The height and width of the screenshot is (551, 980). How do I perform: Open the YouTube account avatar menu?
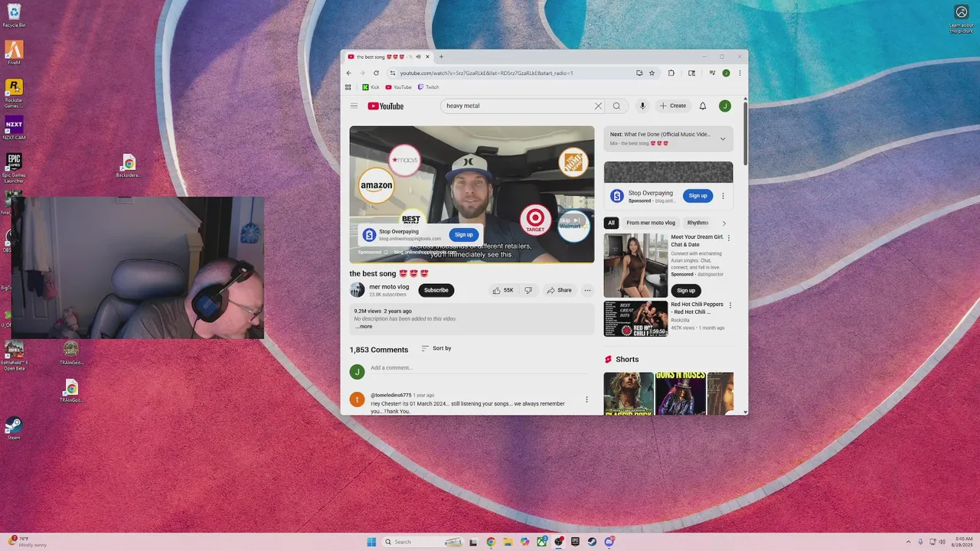[725, 106]
